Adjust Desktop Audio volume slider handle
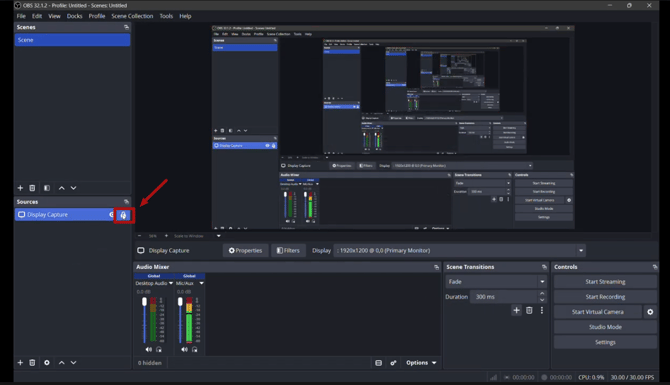The height and width of the screenshot is (385, 670). click(x=144, y=302)
